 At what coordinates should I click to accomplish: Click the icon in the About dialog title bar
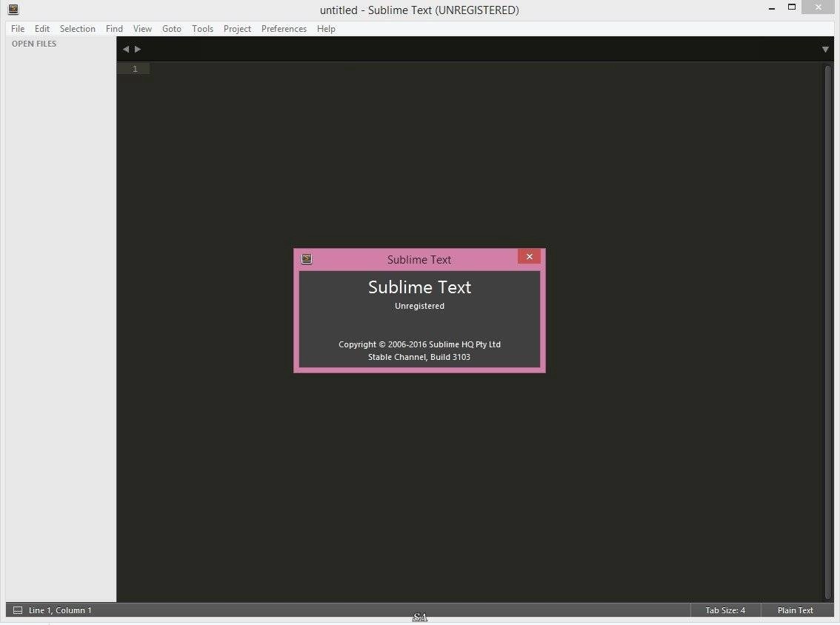coord(307,259)
